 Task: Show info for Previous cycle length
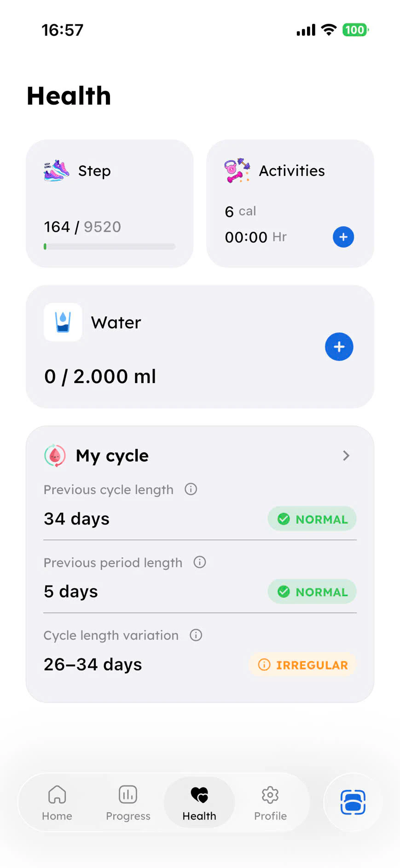[x=191, y=489]
